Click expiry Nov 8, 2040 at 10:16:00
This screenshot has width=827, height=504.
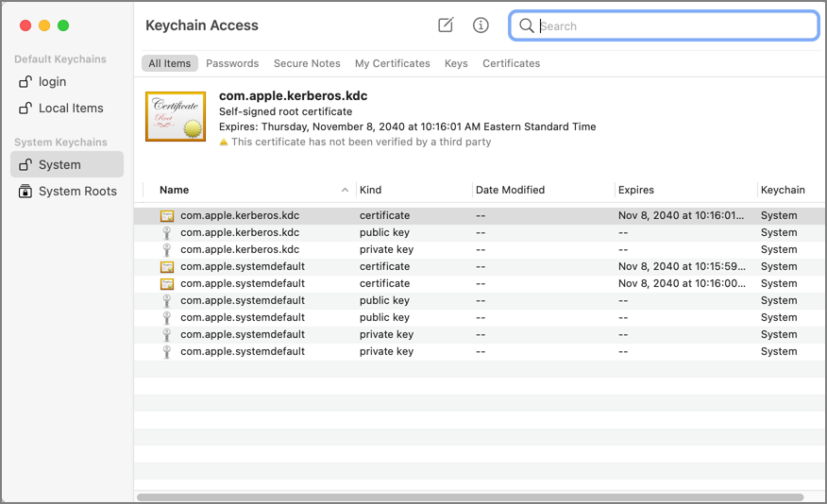pyautogui.click(x=682, y=283)
